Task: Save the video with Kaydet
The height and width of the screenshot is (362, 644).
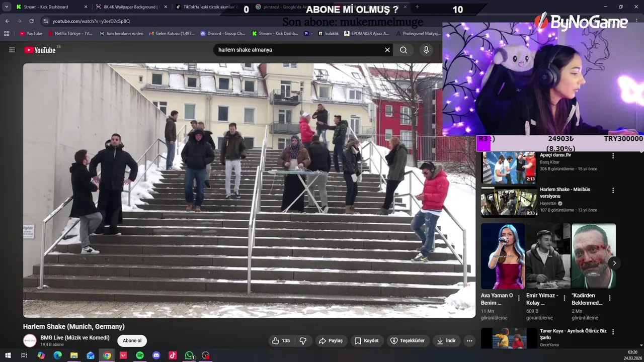Action: click(x=366, y=341)
